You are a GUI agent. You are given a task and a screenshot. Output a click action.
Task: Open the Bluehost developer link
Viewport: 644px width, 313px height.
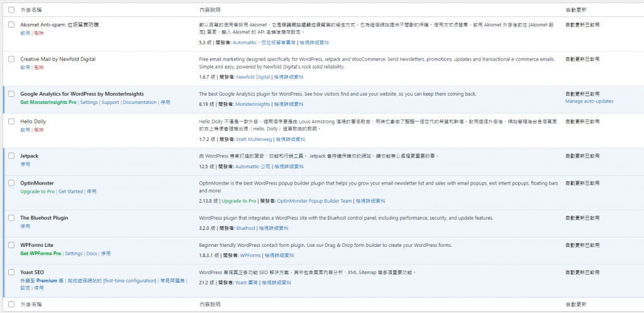pyautogui.click(x=246, y=228)
